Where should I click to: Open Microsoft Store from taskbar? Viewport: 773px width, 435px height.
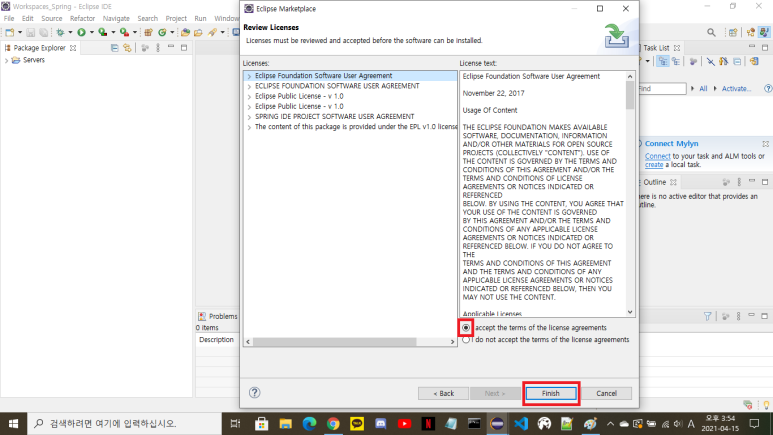[x=261, y=424]
